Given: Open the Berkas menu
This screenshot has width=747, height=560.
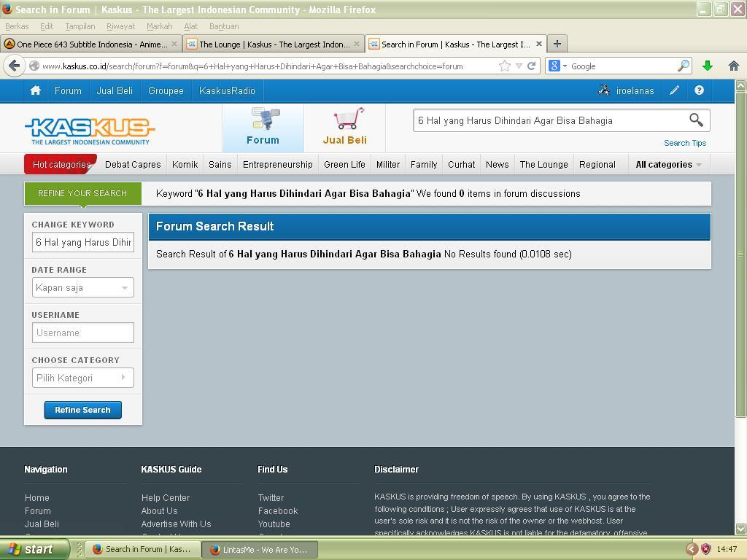Looking at the screenshot, I should [17, 26].
